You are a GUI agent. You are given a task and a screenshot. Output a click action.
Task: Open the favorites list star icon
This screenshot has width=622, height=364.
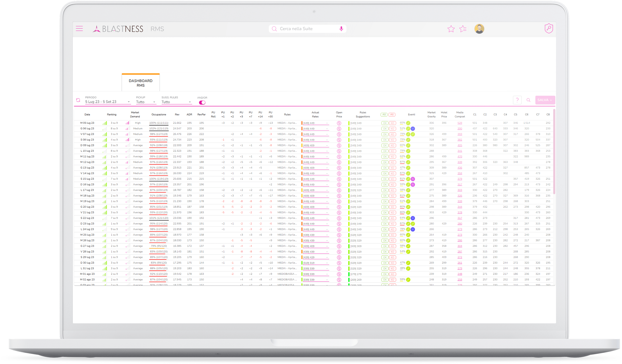click(463, 29)
